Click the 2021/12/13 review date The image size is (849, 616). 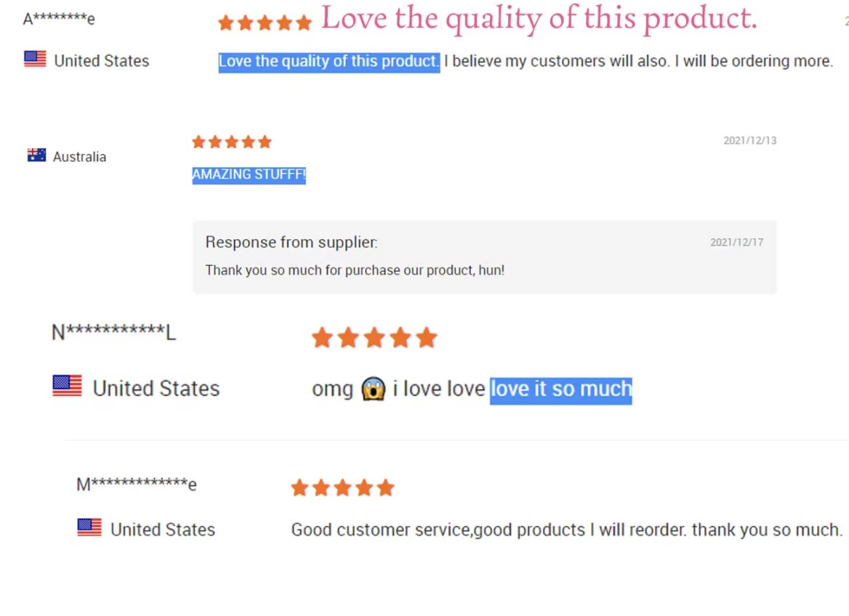click(749, 140)
